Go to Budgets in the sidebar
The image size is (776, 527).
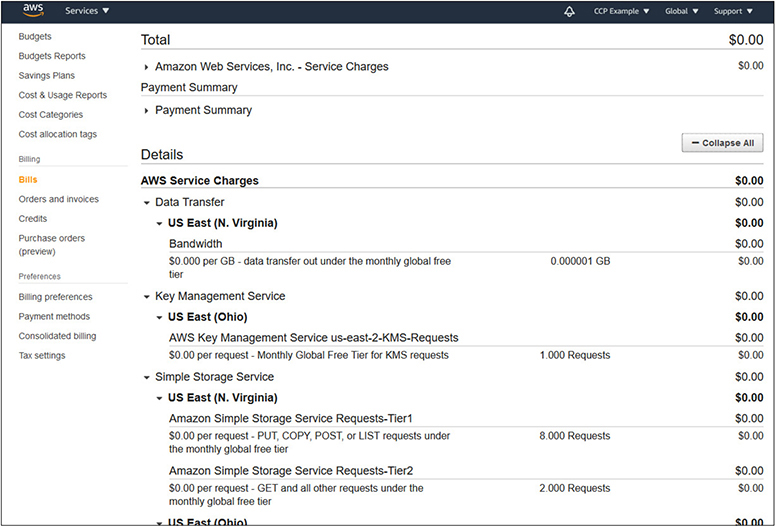(35, 37)
